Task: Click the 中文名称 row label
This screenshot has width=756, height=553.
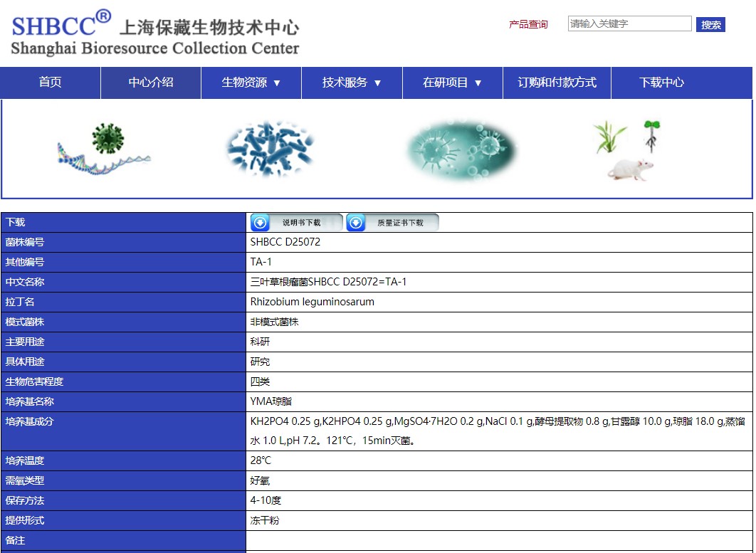Action: [x=25, y=282]
